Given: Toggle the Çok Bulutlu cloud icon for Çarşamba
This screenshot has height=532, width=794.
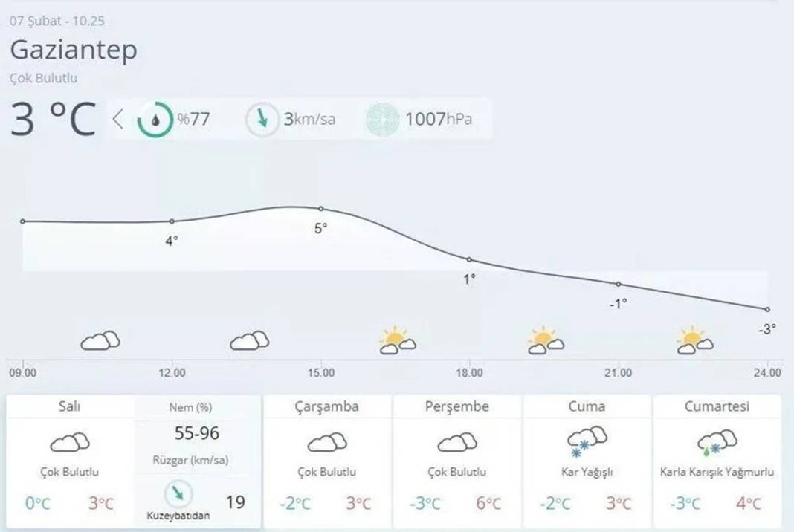Looking at the screenshot, I should click(326, 443).
